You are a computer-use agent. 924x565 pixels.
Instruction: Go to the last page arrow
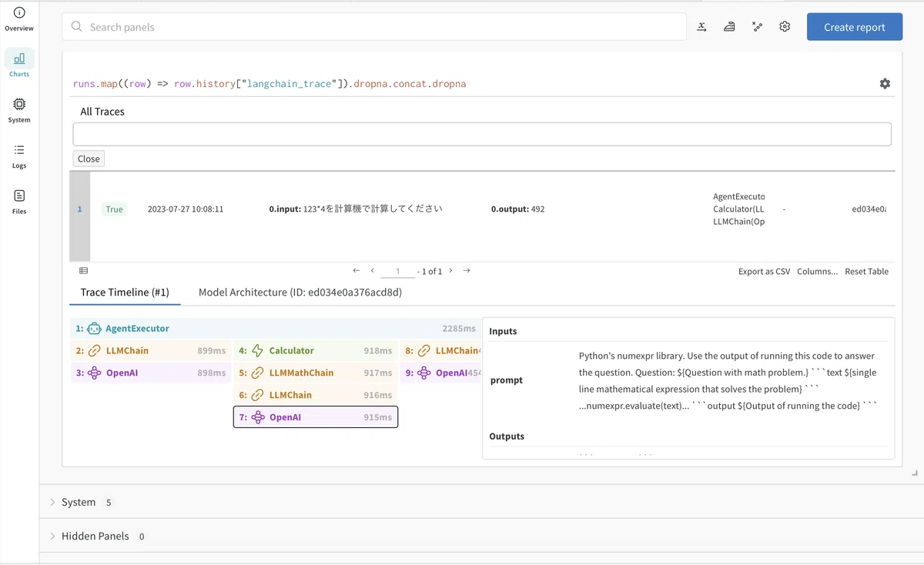(x=467, y=271)
